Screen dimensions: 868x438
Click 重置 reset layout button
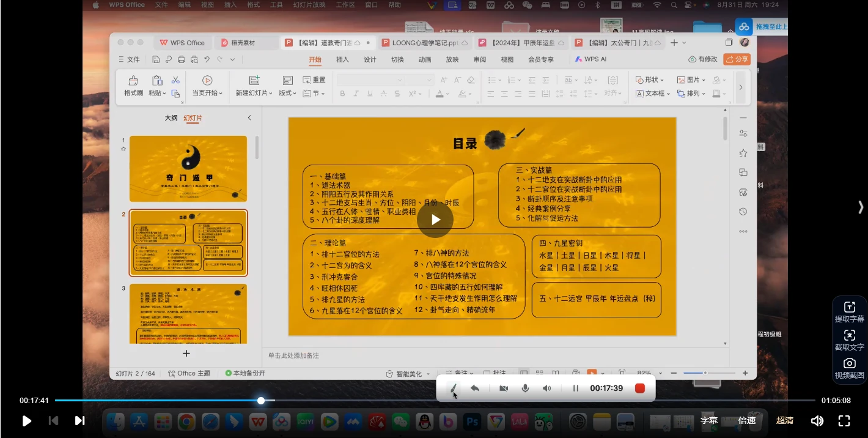pos(314,80)
